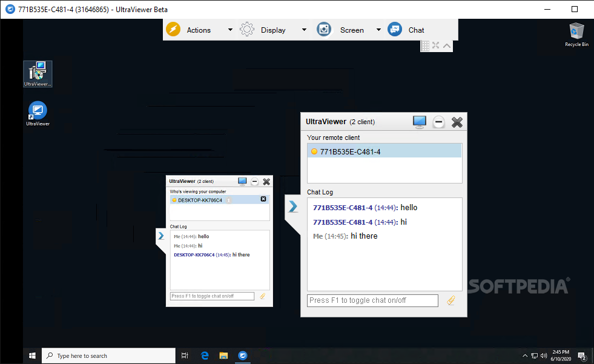Click the 'hi there' message in large chat log
Image resolution: width=594 pixels, height=364 pixels.
[x=364, y=236]
